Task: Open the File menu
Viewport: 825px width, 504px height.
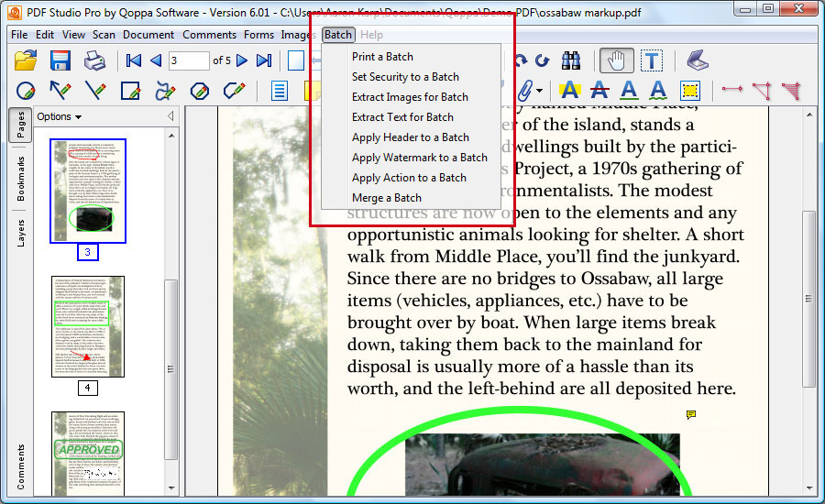Action: [x=19, y=35]
